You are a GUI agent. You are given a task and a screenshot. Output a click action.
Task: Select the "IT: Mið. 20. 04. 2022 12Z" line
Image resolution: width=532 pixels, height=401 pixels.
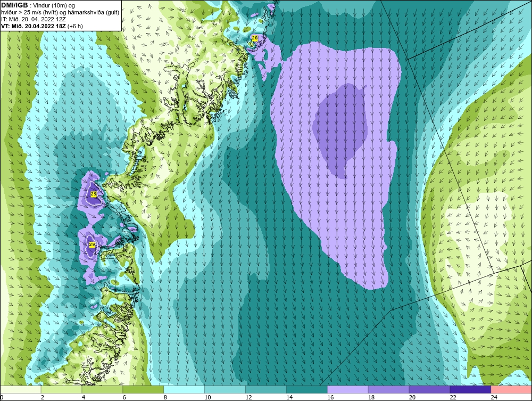point(32,19)
